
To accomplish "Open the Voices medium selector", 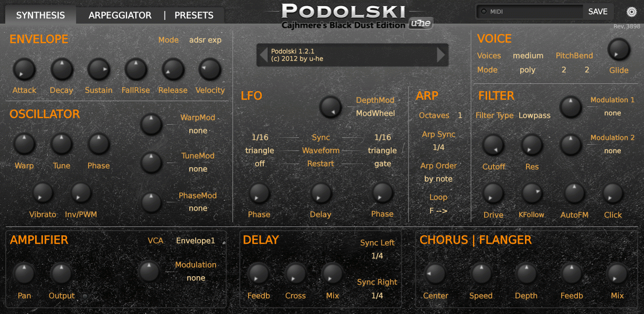I will tap(528, 56).
